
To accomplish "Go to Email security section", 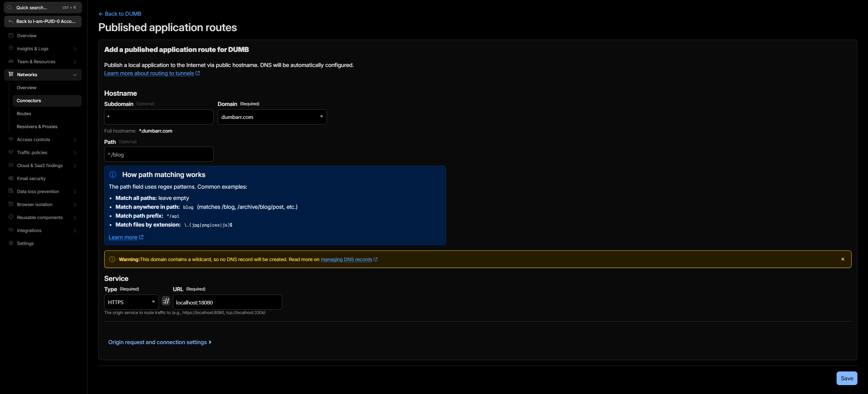I will [x=43, y=179].
